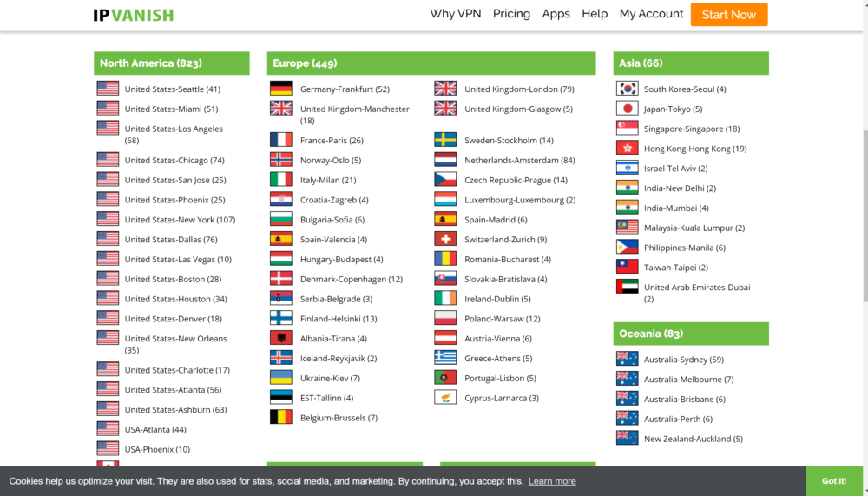Screen dimensions: 868x496
Task: Click the Germany flag for Frankfurt
Action: pos(280,88)
